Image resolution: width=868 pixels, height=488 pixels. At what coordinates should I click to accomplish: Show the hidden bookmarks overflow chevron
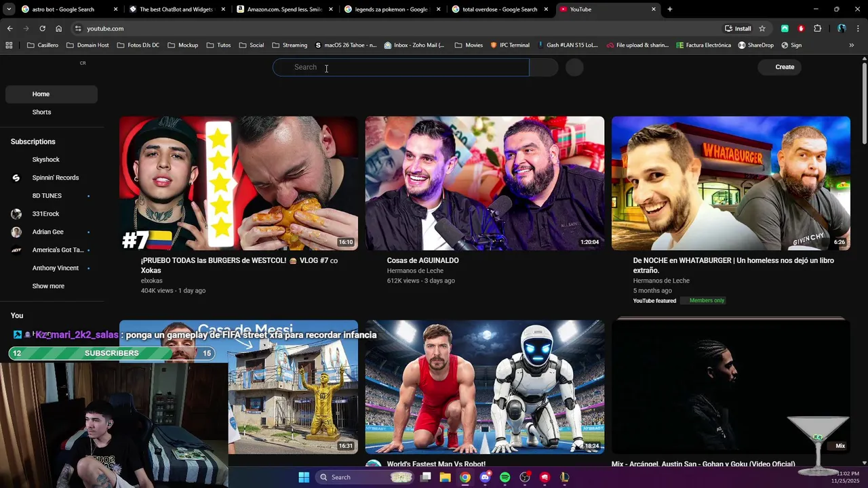[x=851, y=45]
